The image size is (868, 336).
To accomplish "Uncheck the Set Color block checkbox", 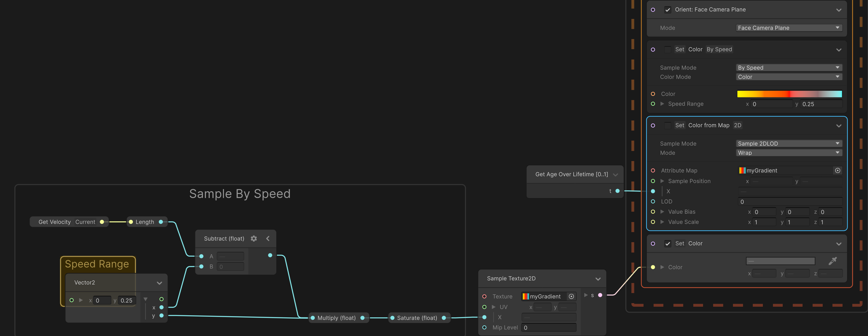I will coord(668,243).
